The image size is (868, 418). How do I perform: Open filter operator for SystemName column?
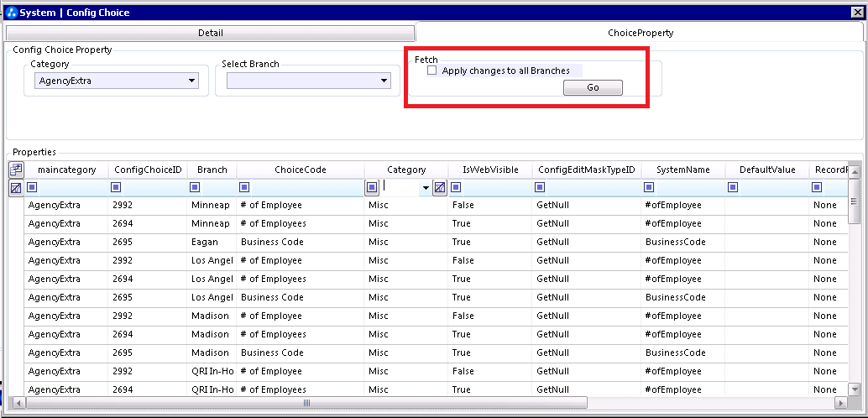tap(650, 188)
